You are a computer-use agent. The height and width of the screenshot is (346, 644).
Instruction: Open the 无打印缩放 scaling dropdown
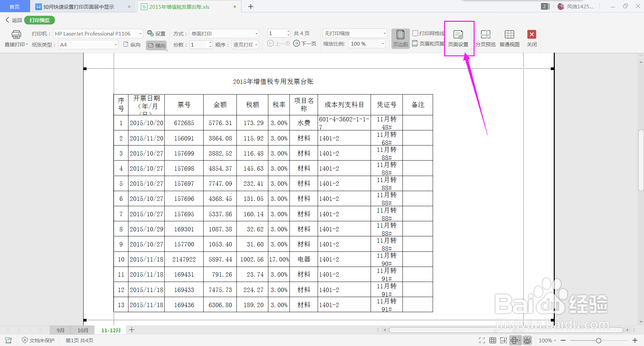[383, 33]
